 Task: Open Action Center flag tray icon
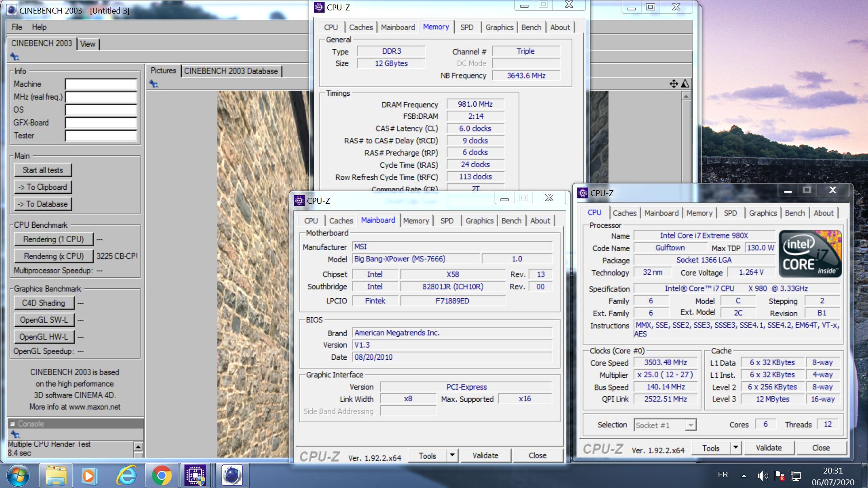pos(779,475)
